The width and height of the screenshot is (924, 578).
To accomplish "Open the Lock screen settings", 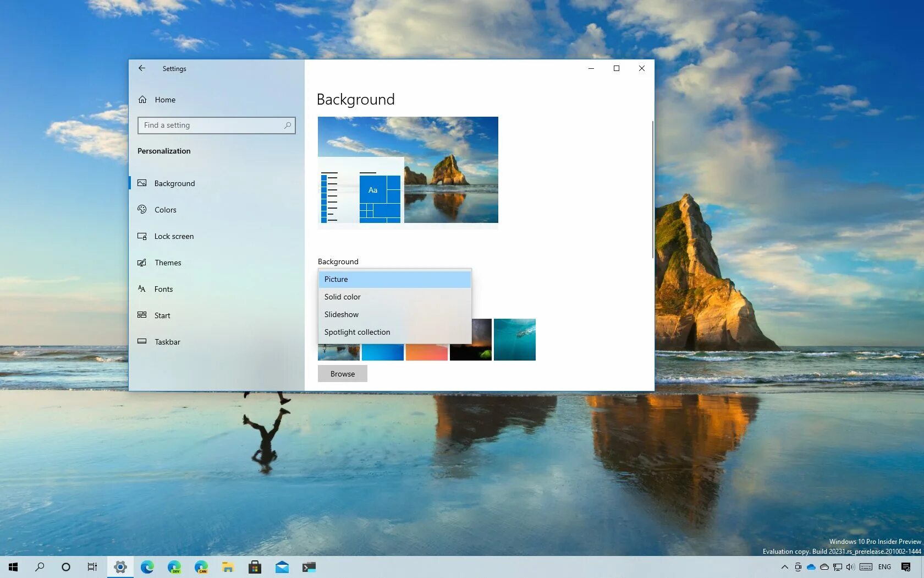I will pyautogui.click(x=173, y=236).
